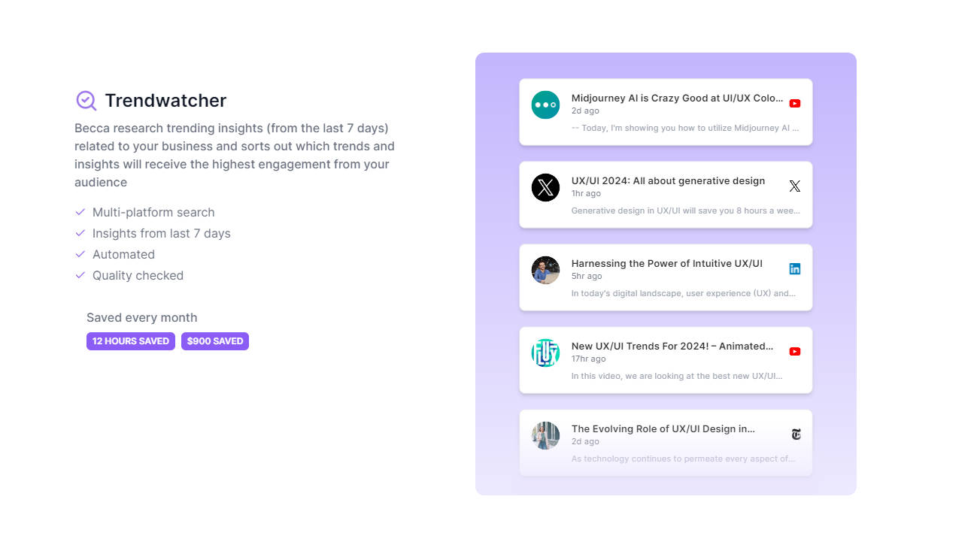Click the X logo on generative design card
Image resolution: width=980 pixels, height=545 pixels.
(x=795, y=186)
